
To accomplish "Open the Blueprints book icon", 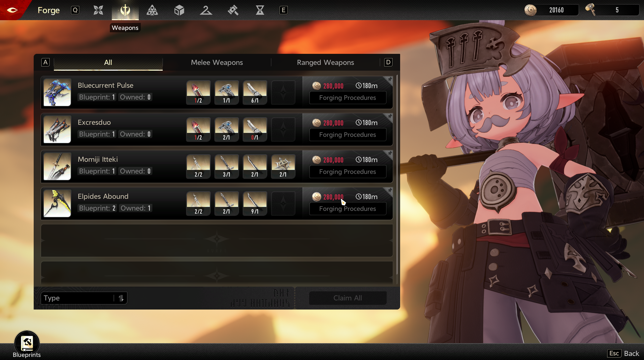I will click(27, 343).
